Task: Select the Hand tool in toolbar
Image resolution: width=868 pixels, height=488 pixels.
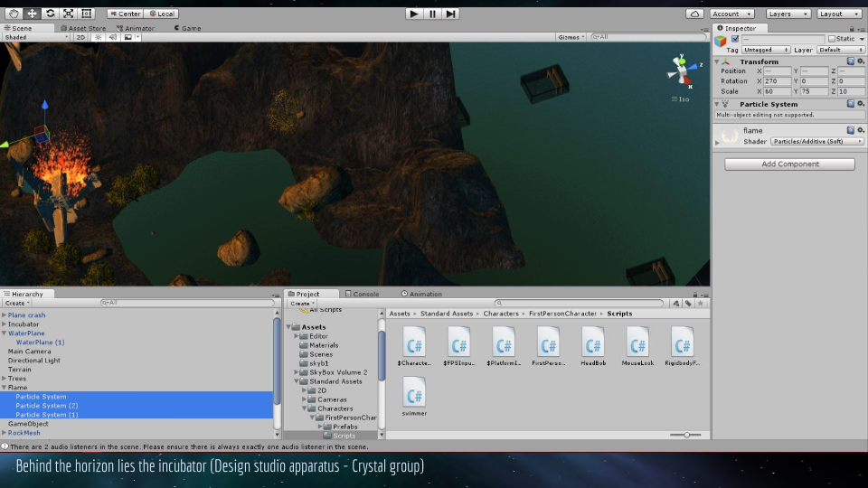Action: [13, 14]
